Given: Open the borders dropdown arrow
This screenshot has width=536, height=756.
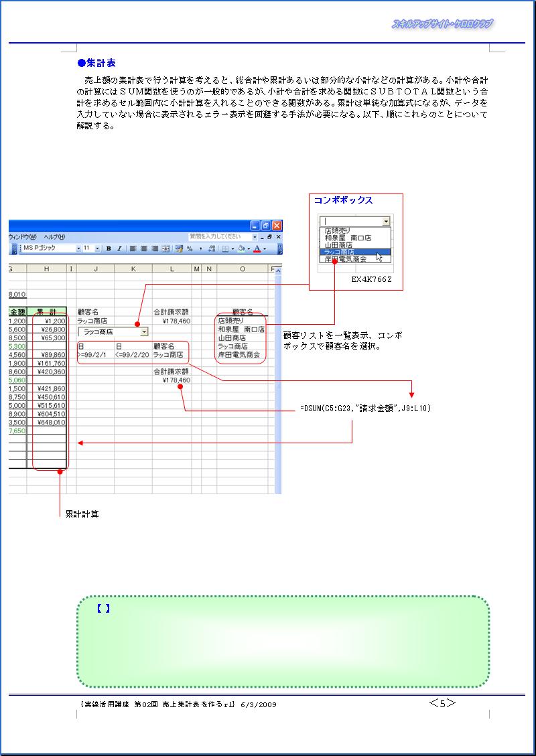Looking at the screenshot, I should pos(232,249).
